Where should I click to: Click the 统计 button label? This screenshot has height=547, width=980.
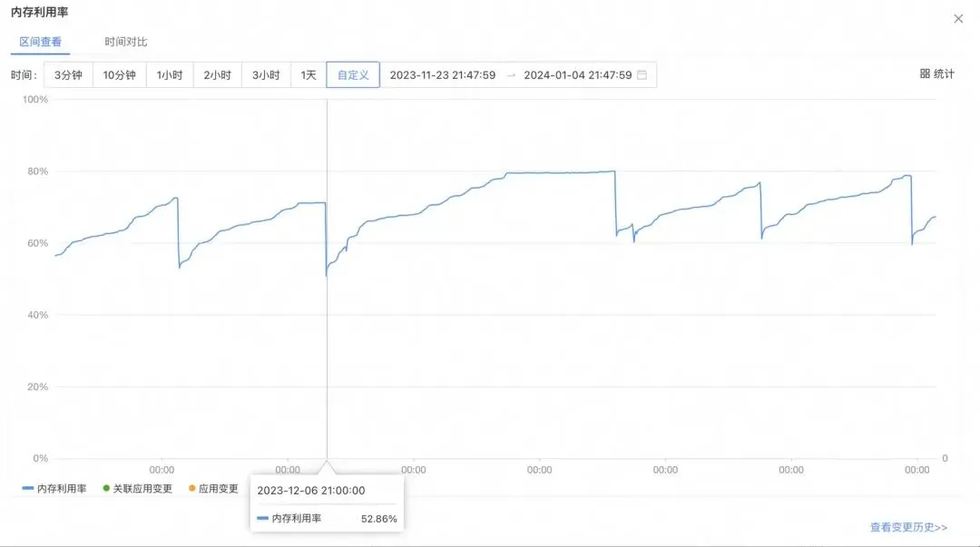(x=944, y=74)
